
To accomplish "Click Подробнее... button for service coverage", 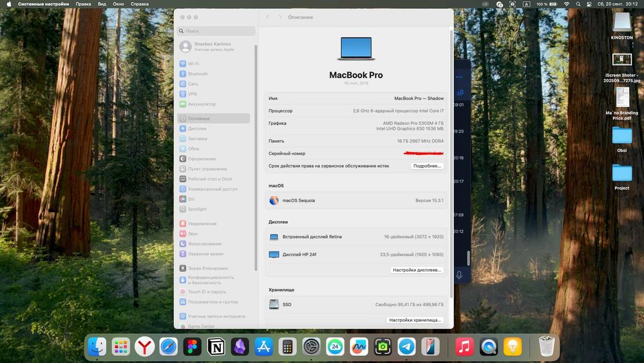I will (427, 166).
